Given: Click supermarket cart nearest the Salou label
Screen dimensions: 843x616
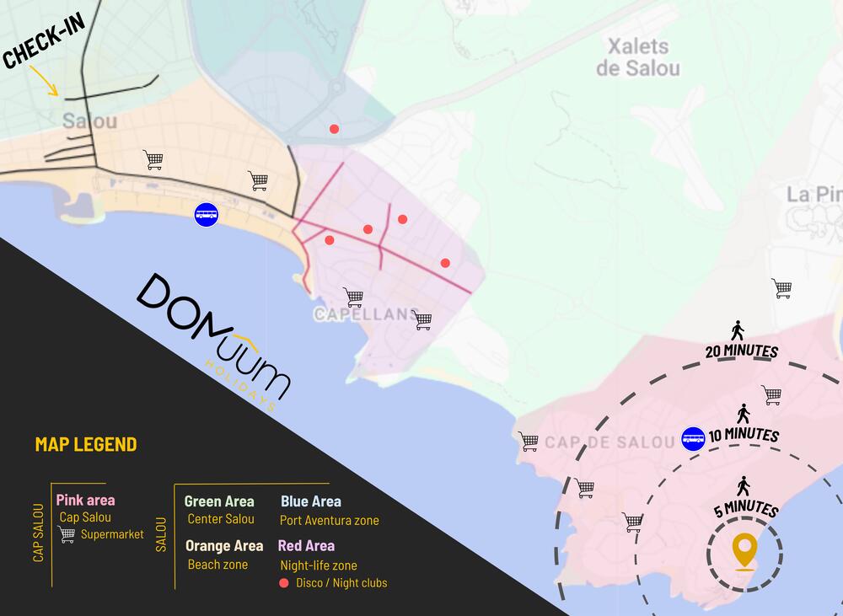Looking at the screenshot, I should click(x=153, y=159).
